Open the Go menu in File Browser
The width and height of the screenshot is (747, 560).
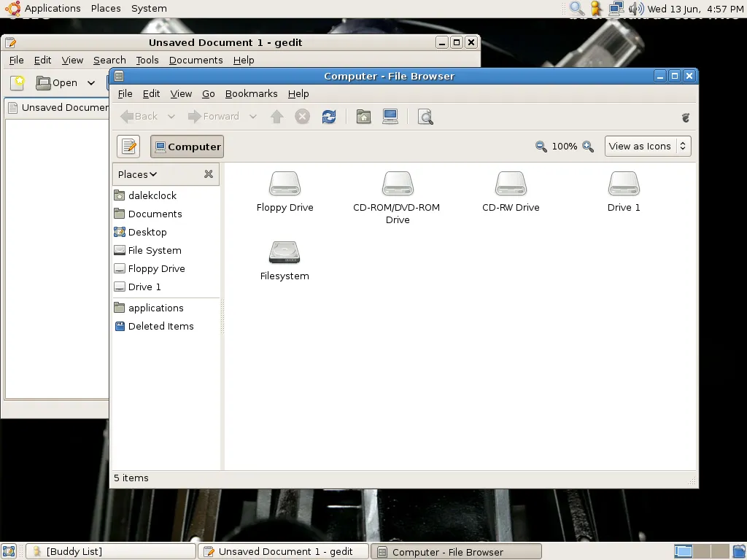pyautogui.click(x=208, y=94)
